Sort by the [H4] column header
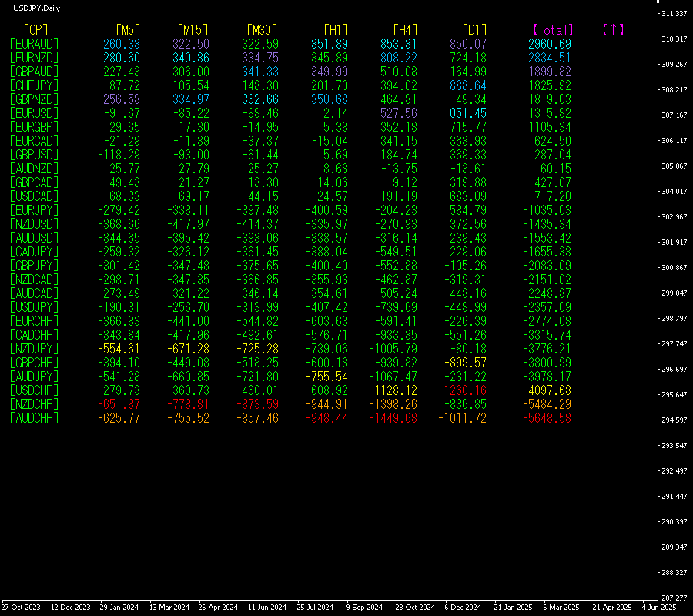 405,30
